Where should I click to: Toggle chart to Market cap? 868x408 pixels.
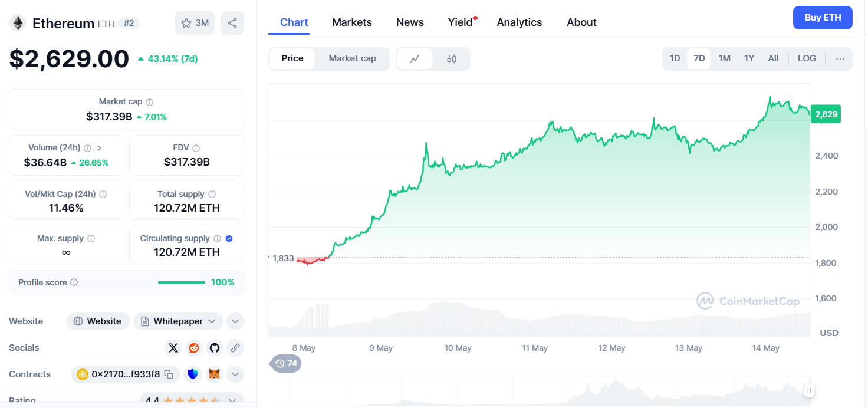(352, 58)
